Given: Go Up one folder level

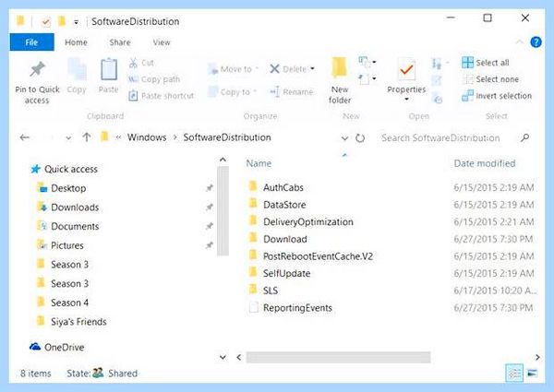Looking at the screenshot, I should (87, 137).
